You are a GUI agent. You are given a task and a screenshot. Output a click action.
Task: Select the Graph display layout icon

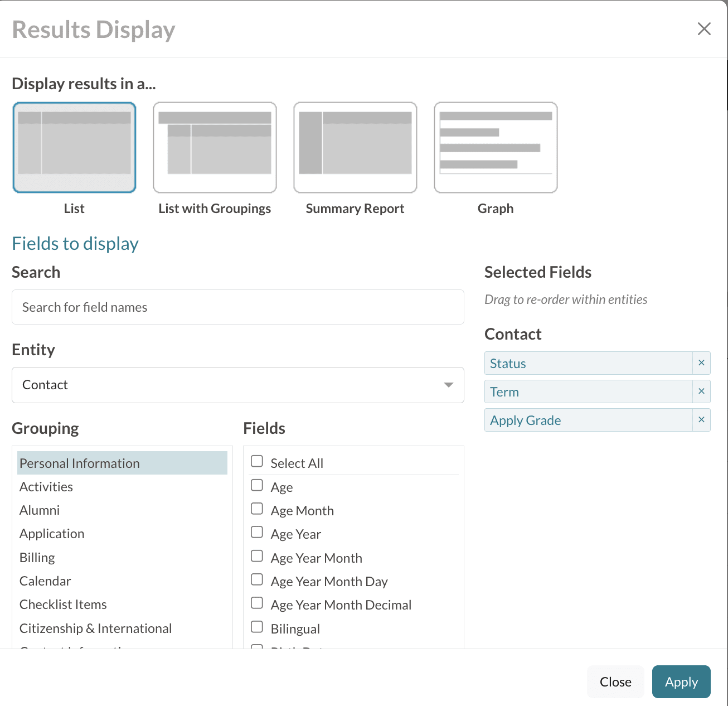click(496, 148)
